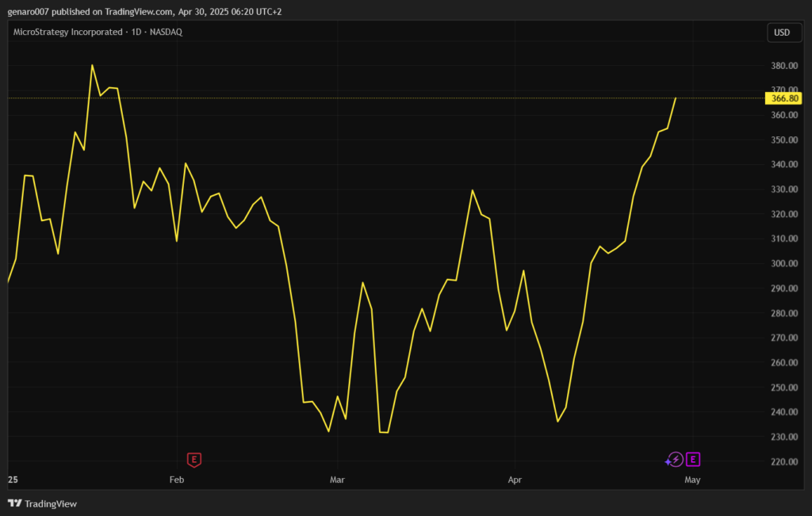The width and height of the screenshot is (812, 516).
Task: Click the purple earnings E marker near May
Action: tap(693, 459)
